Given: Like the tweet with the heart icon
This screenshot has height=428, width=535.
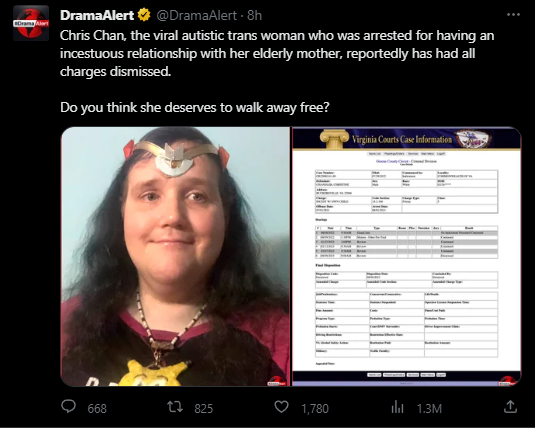Looking at the screenshot, I should click(281, 407).
